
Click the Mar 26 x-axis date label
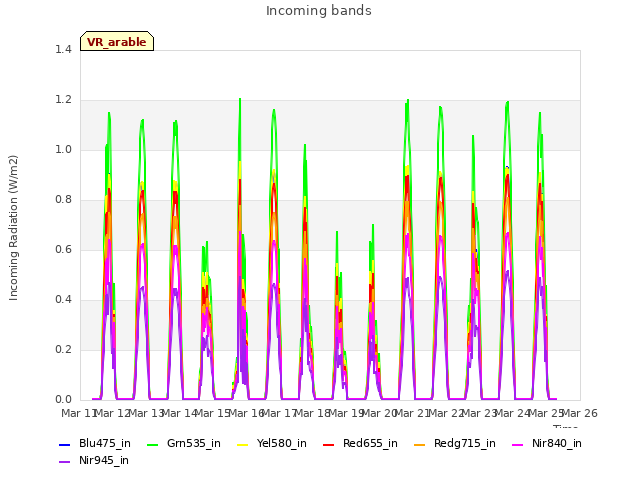click(580, 413)
